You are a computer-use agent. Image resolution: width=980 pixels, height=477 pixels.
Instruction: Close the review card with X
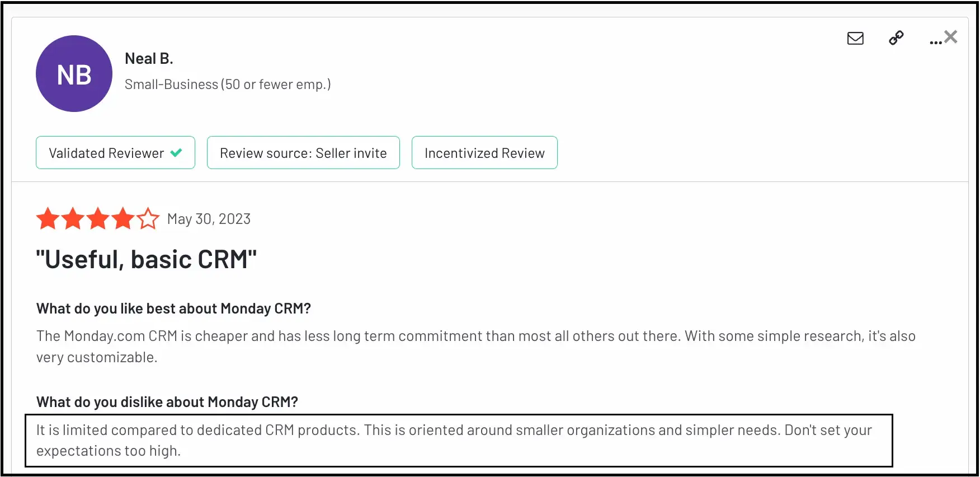coord(951,37)
